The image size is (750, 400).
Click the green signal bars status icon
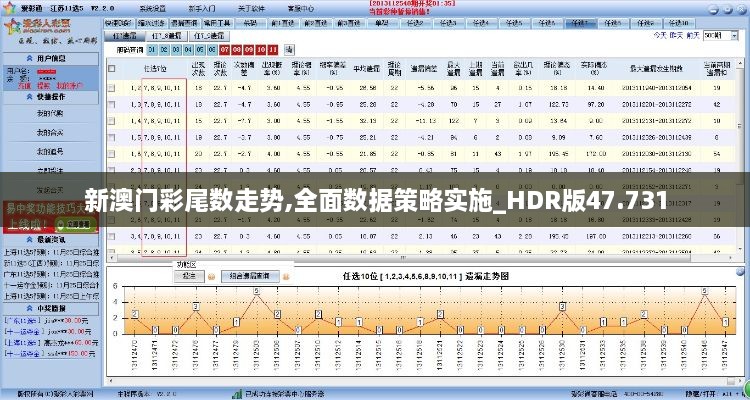237,394
